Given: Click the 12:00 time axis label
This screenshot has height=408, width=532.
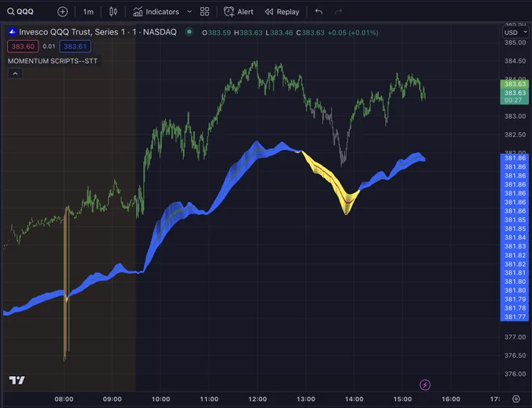Looking at the screenshot, I should pyautogui.click(x=257, y=399).
